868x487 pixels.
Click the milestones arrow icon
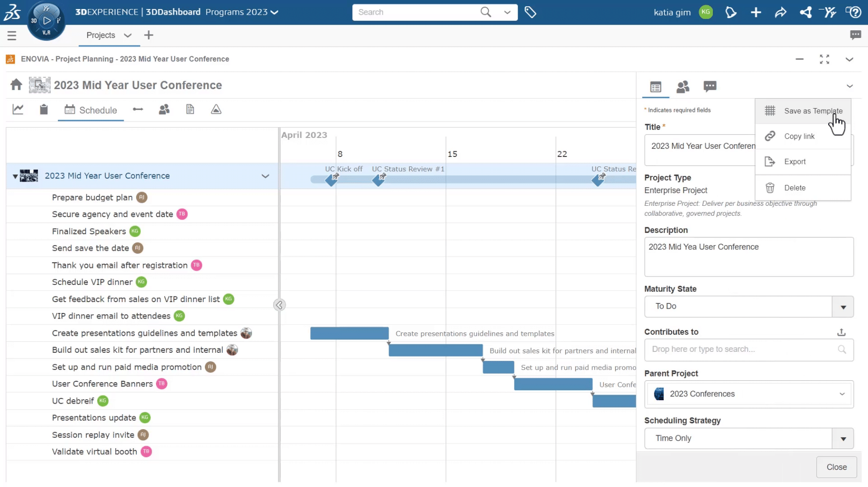[x=138, y=109]
